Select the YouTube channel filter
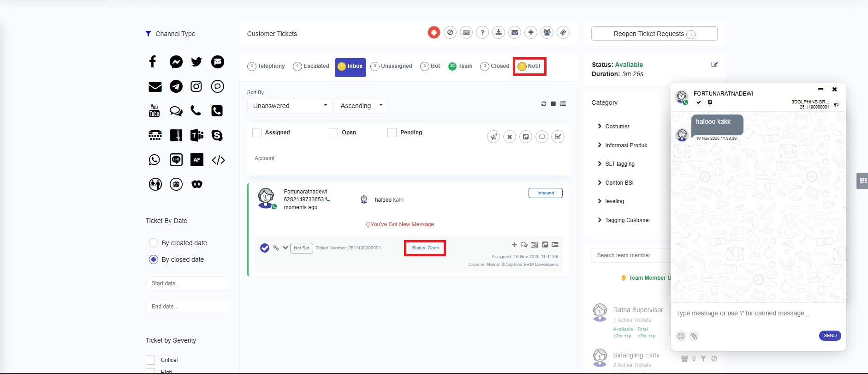The image size is (868, 374). [154, 110]
